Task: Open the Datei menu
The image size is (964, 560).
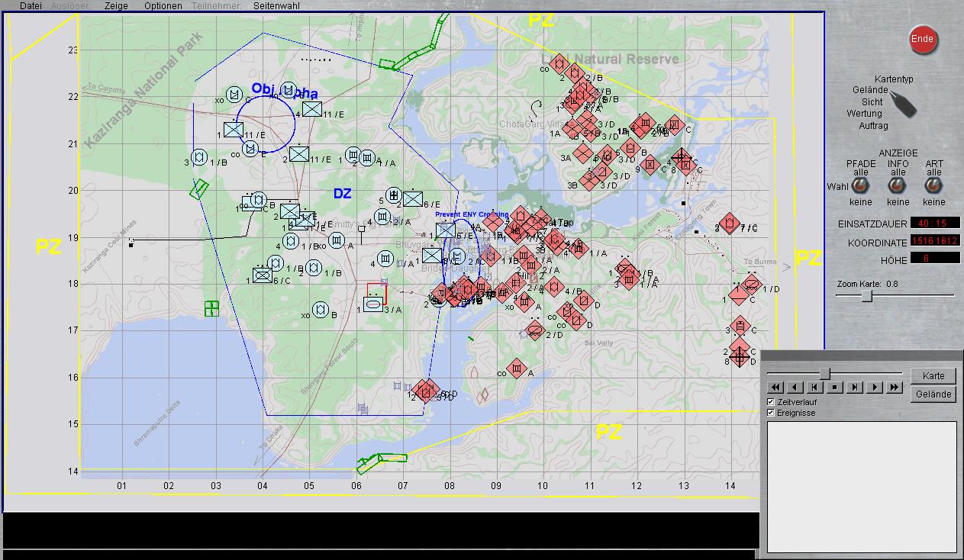Action: click(x=31, y=6)
